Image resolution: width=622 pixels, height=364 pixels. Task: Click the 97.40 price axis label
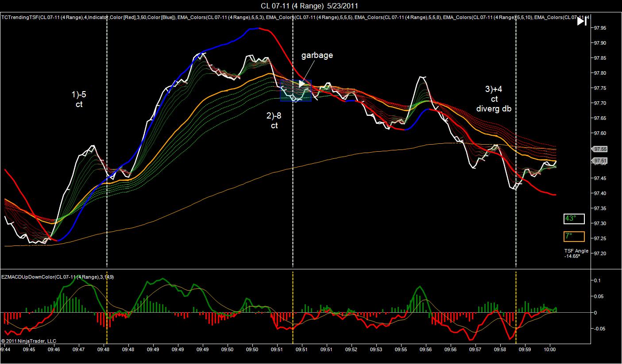tap(600, 193)
